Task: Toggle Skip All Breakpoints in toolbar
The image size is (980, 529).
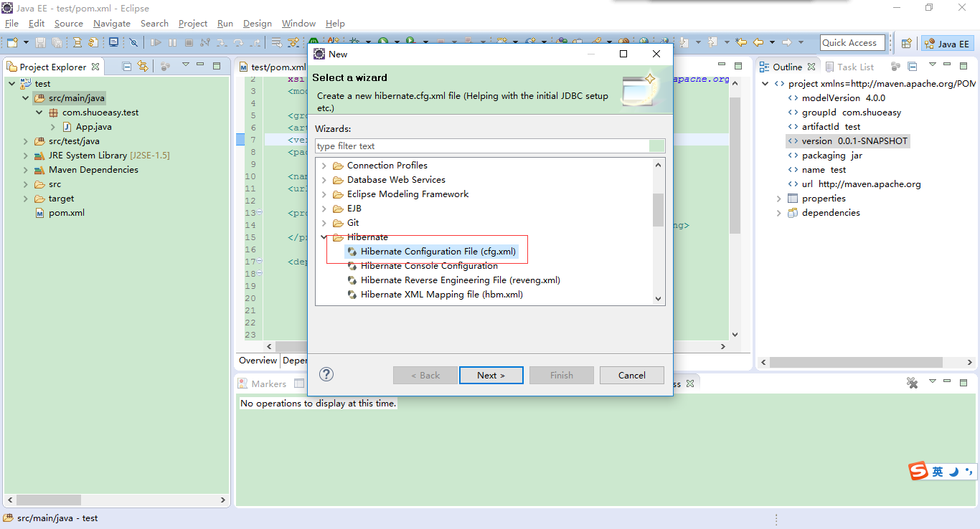Action: pos(133,43)
